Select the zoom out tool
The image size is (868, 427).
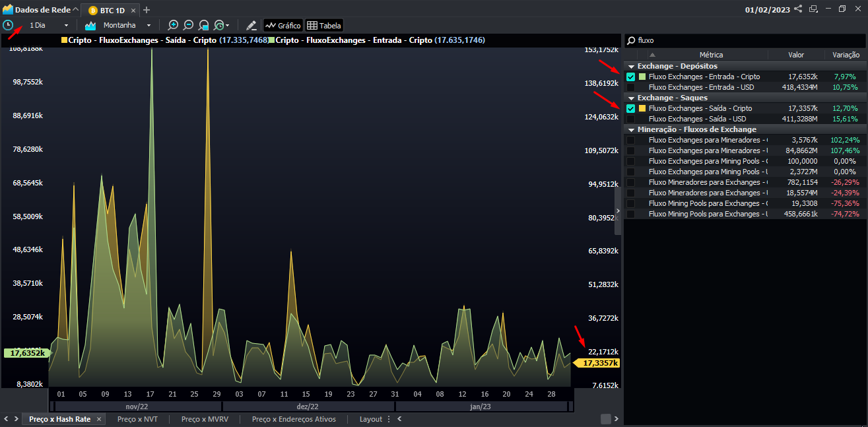[188, 24]
